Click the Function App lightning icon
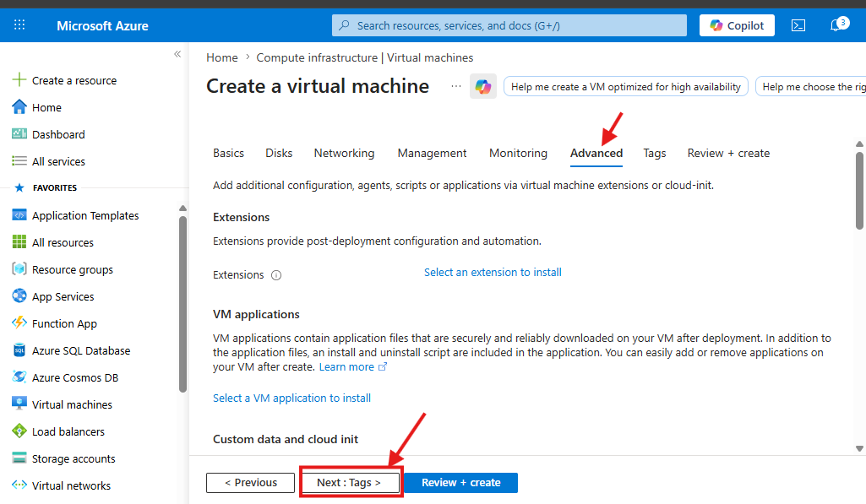 click(19, 323)
